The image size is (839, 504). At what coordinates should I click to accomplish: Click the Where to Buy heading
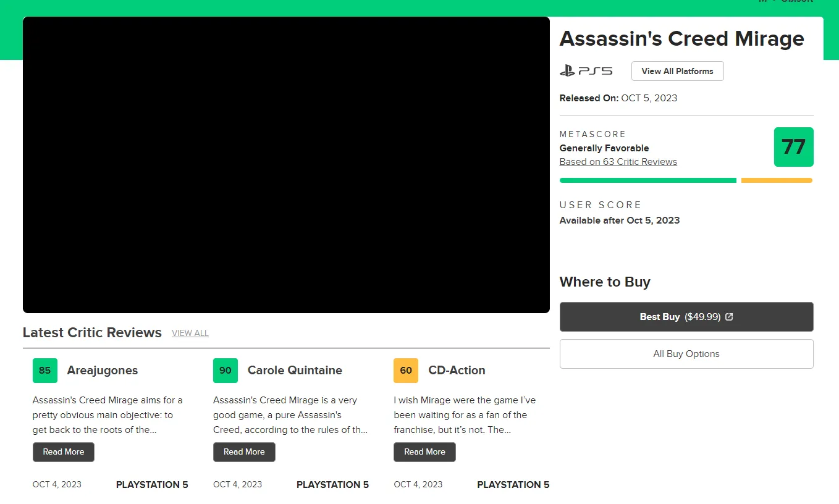pos(605,282)
